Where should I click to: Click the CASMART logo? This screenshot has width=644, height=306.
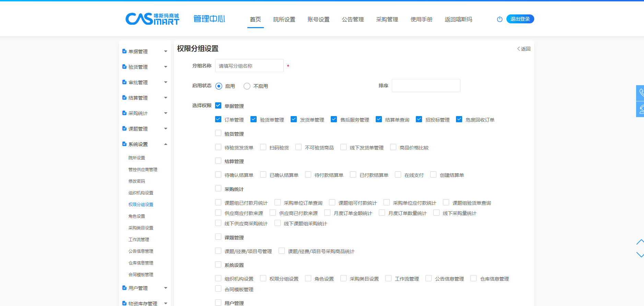[x=152, y=19]
